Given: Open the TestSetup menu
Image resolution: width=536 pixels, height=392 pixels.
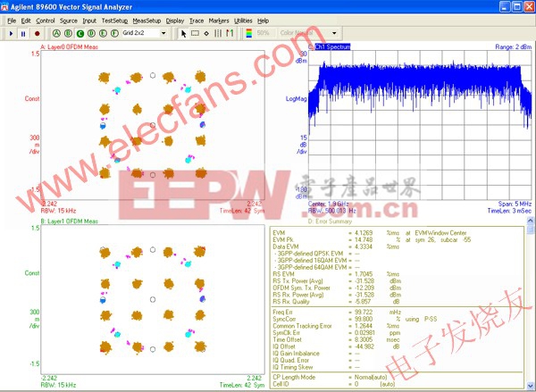Looking at the screenshot, I should [114, 21].
